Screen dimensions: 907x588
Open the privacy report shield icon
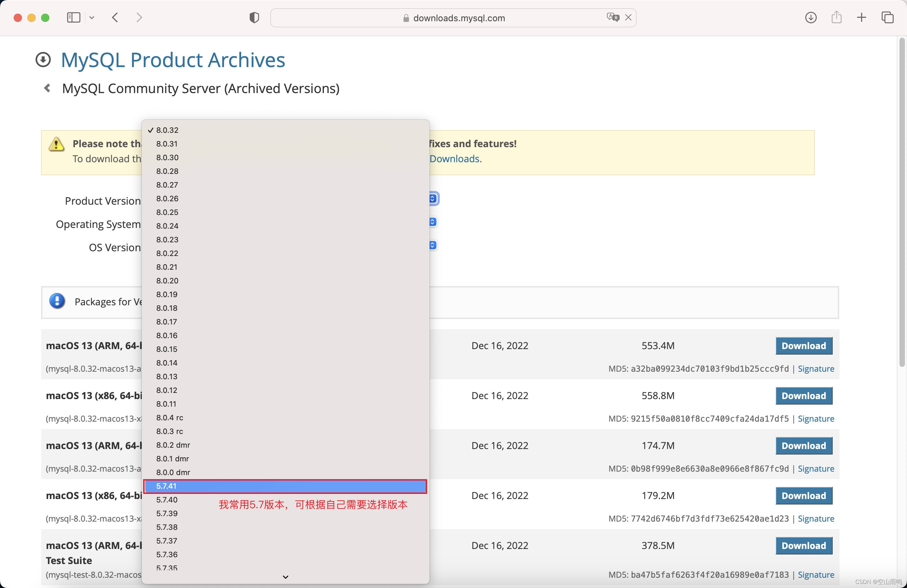coord(254,17)
